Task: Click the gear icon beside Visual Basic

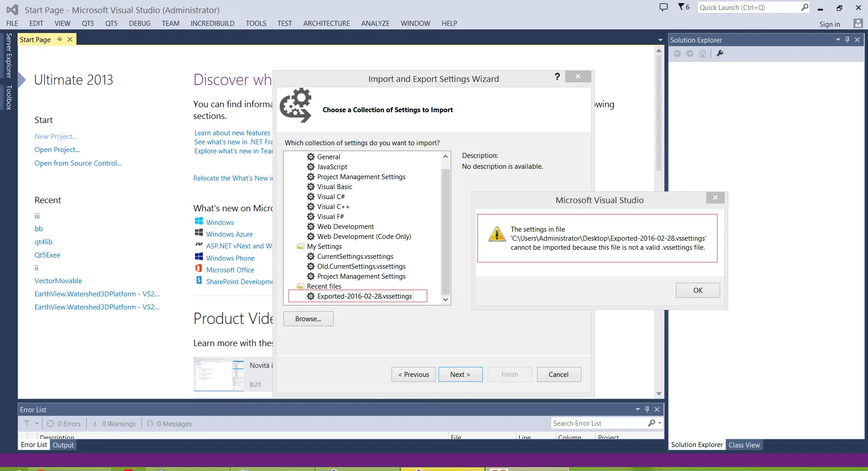Action: pyautogui.click(x=311, y=186)
